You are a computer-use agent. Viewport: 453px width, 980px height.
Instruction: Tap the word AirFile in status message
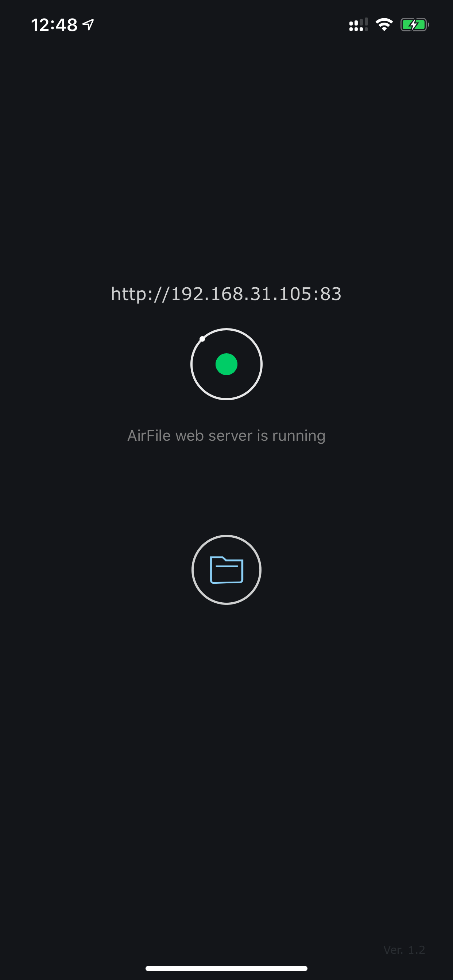149,435
